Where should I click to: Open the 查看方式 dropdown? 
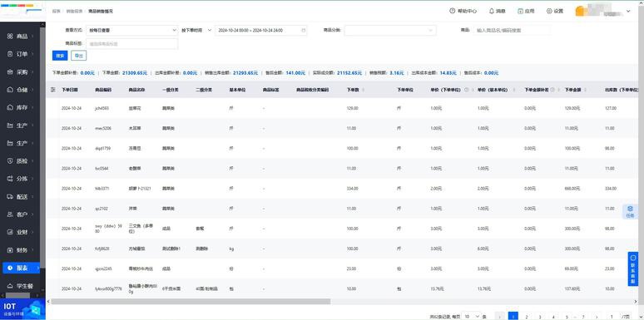click(x=131, y=31)
